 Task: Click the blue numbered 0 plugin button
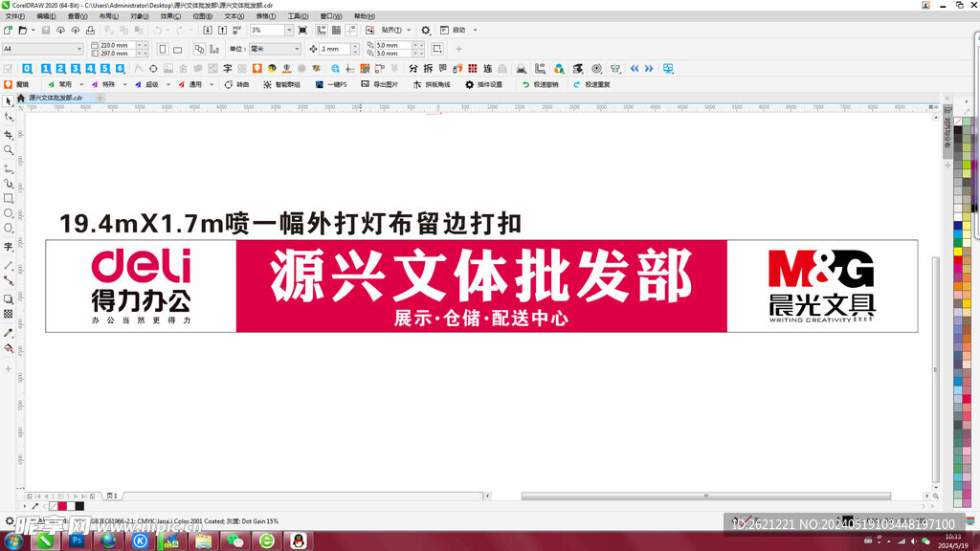pos(27,69)
